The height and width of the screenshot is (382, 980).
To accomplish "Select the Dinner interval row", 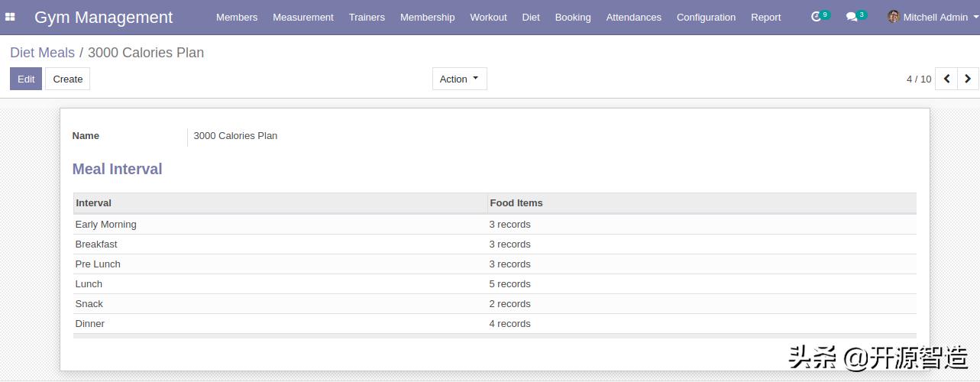I will pyautogui.click(x=90, y=324).
